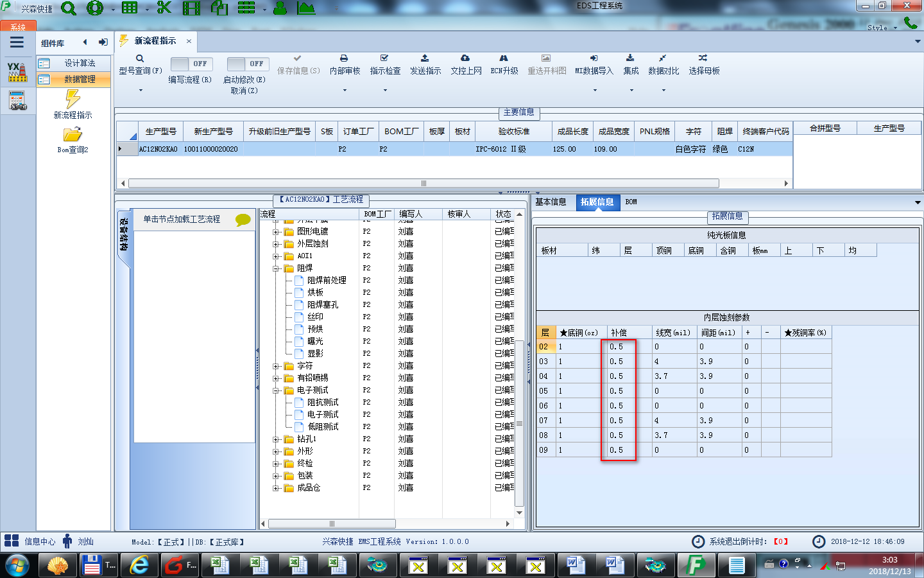Viewport: 924px width, 578px height.
Task: Click the lifebuoy help icon in title bar
Action: click(x=95, y=8)
